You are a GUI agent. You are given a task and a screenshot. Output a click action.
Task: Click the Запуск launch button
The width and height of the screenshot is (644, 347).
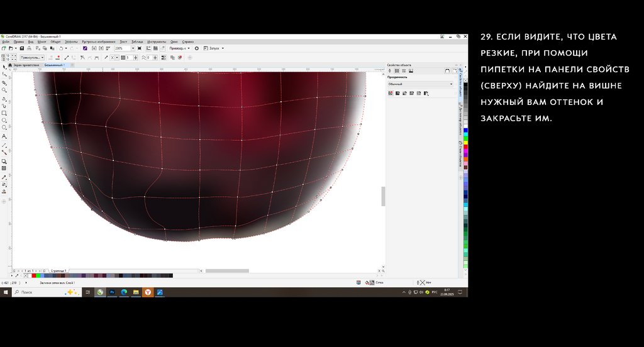coord(213,48)
